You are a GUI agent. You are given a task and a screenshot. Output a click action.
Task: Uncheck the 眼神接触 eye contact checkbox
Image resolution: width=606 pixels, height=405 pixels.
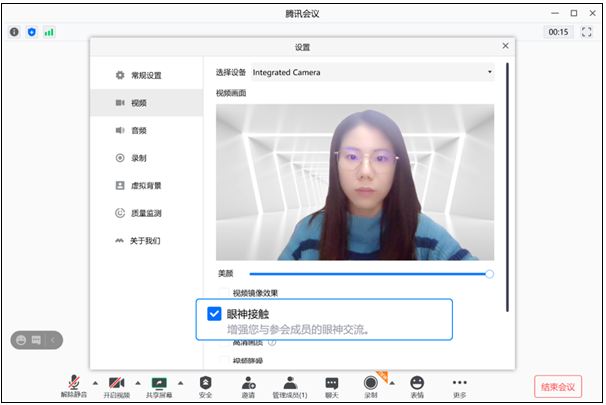click(x=214, y=314)
